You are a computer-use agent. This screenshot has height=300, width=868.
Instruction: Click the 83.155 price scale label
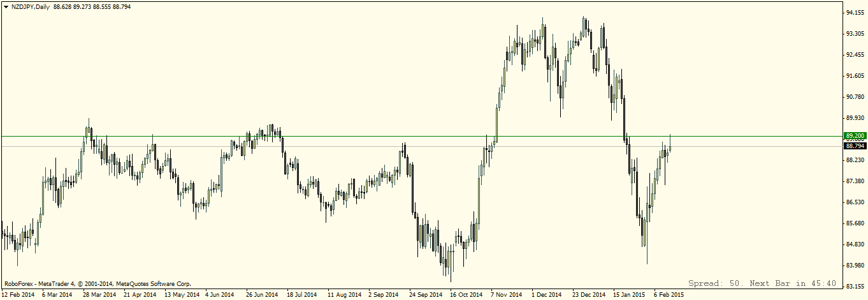point(855,287)
